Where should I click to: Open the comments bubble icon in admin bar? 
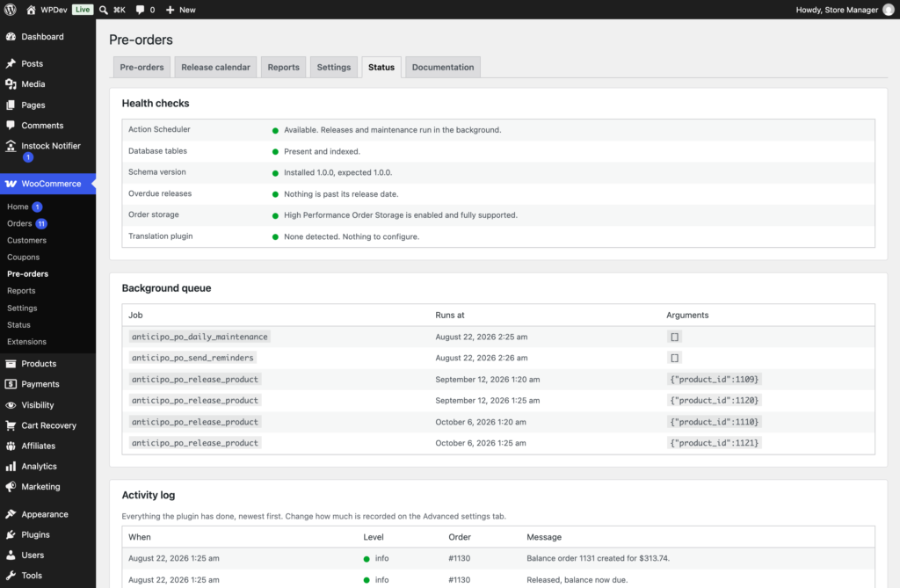point(140,10)
